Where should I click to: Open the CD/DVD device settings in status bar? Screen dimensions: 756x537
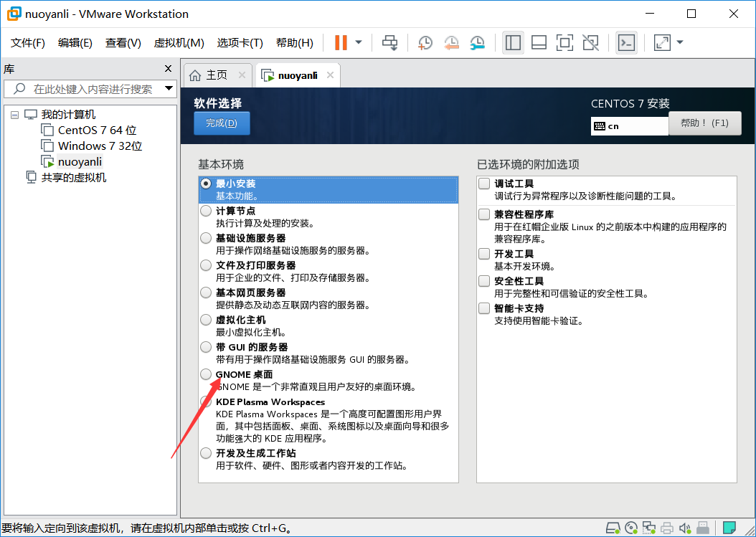(630, 527)
